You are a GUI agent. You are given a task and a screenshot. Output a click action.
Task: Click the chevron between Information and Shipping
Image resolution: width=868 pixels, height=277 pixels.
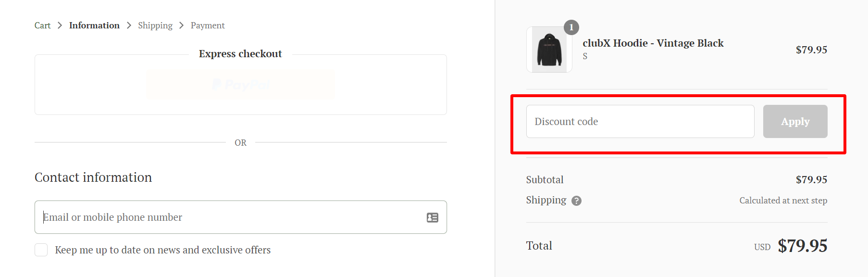(129, 25)
